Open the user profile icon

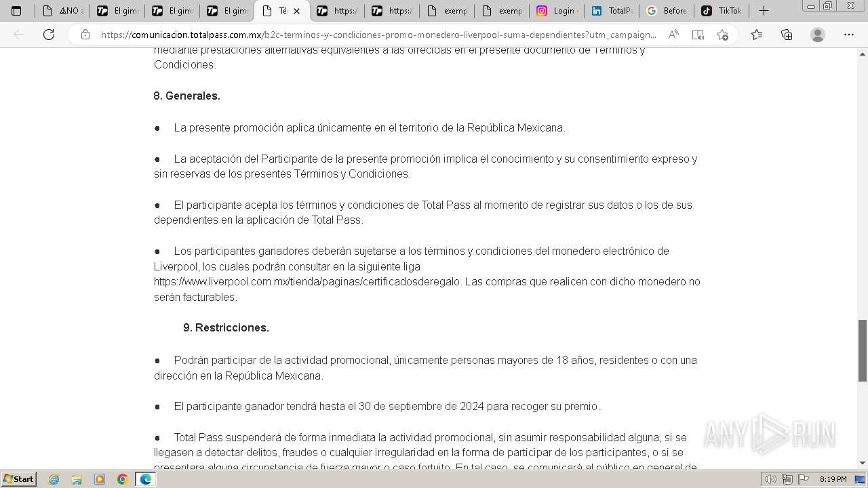click(x=818, y=35)
